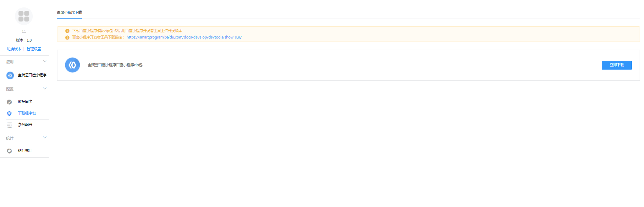Click the 立即下载 button

(x=617, y=65)
